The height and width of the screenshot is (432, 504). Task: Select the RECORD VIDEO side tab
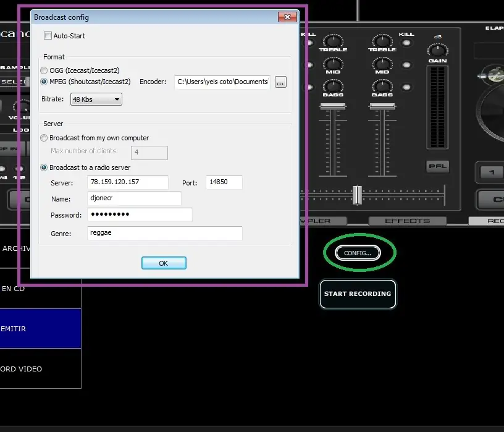coord(41,368)
